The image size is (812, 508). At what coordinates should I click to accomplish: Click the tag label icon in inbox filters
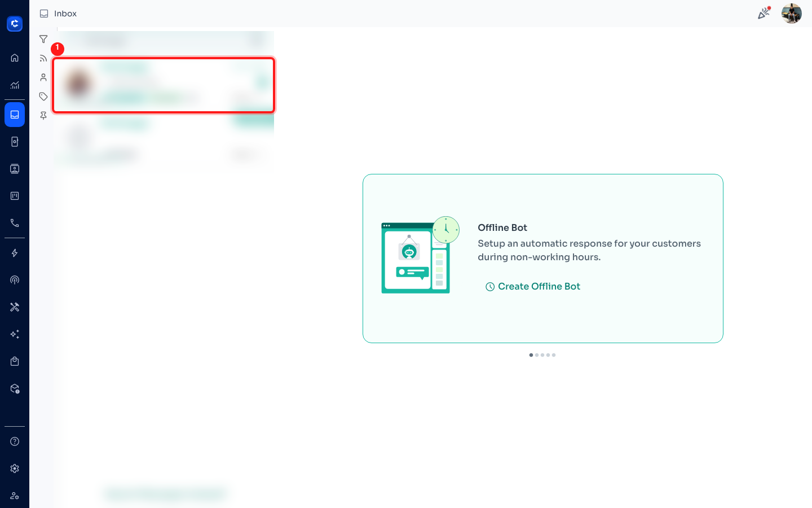pyautogui.click(x=43, y=97)
